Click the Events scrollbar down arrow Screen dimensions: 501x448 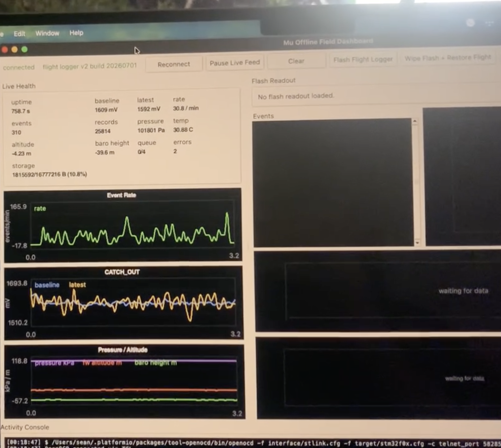417,243
